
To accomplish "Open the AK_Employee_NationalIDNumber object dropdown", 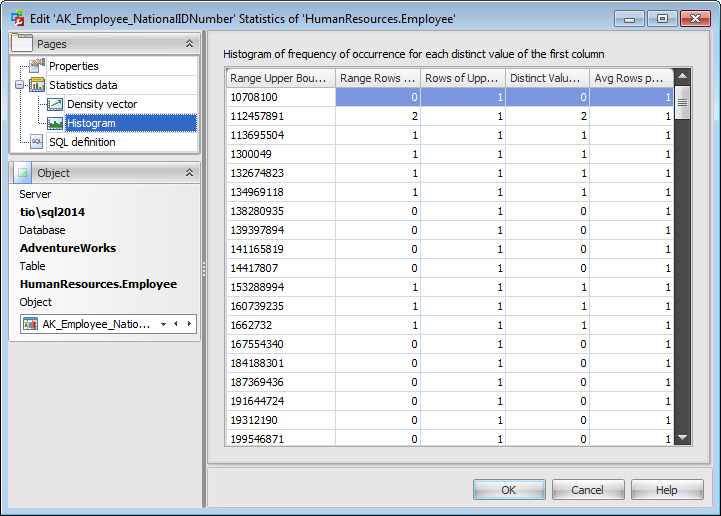I will 163,324.
